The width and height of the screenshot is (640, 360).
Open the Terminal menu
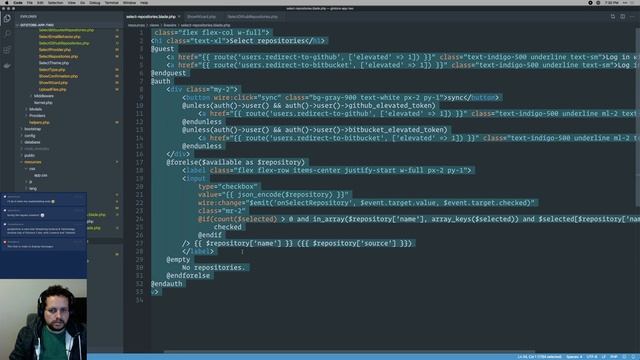pyautogui.click(x=111, y=2)
